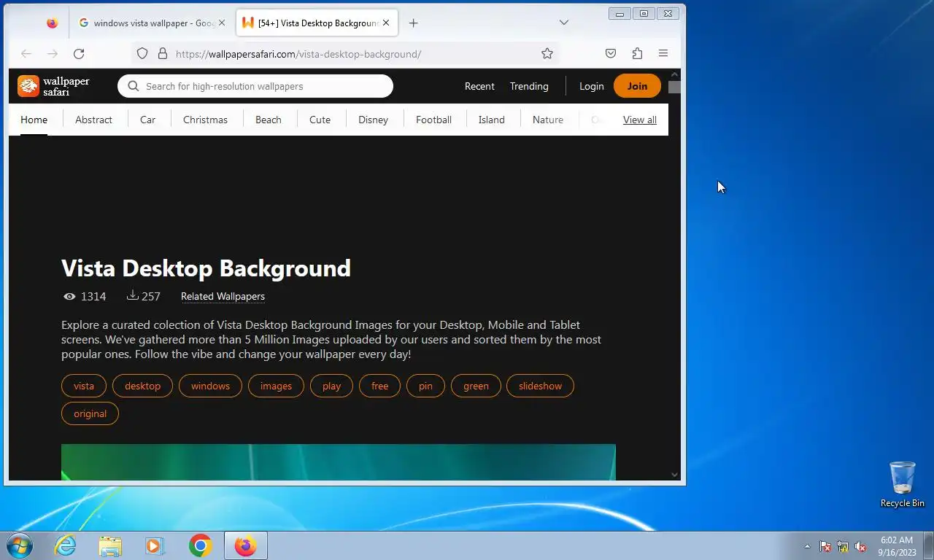Viewport: 934px width, 560px height.
Task: Click the green tag
Action: point(476,386)
